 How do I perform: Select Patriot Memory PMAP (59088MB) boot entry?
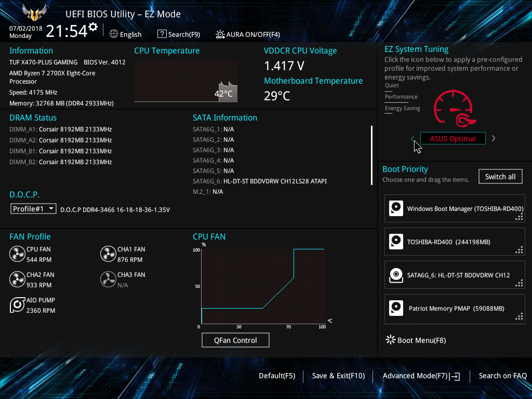coord(455,308)
